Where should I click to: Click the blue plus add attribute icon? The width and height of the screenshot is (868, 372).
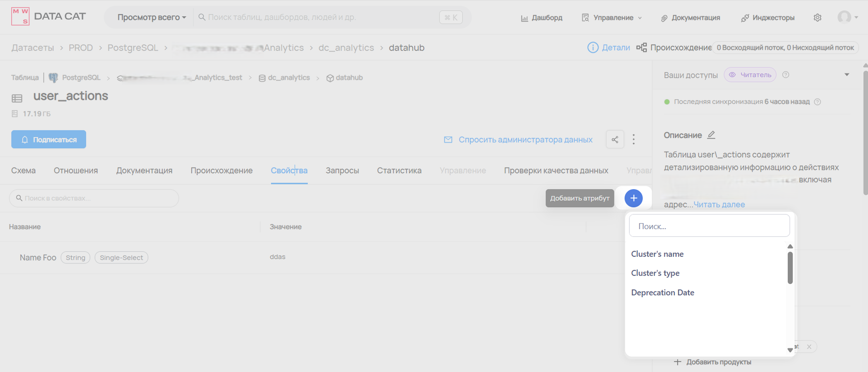click(634, 198)
